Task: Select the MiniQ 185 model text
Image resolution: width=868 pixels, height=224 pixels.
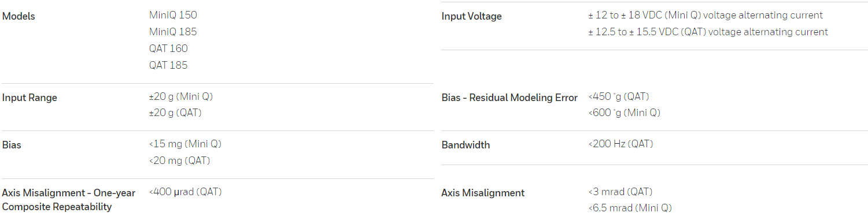Action: pyautogui.click(x=173, y=32)
